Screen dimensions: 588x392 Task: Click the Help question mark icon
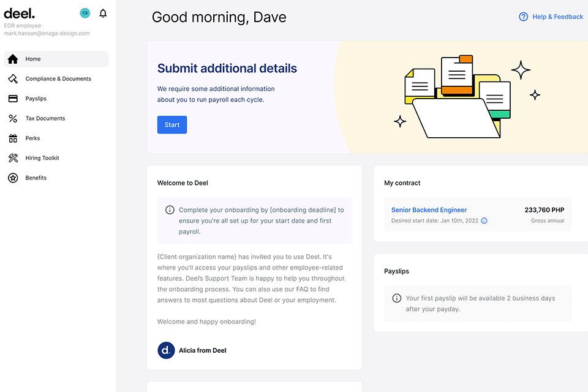pyautogui.click(x=524, y=17)
